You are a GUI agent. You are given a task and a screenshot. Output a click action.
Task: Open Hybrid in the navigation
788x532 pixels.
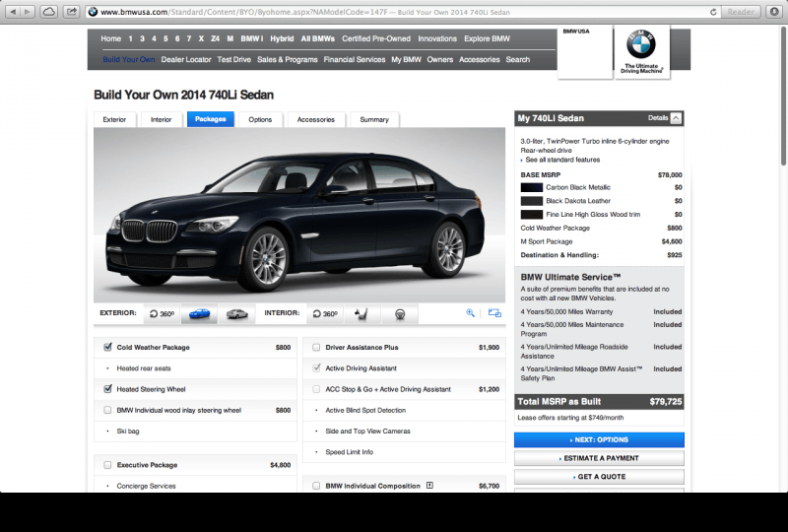282,38
